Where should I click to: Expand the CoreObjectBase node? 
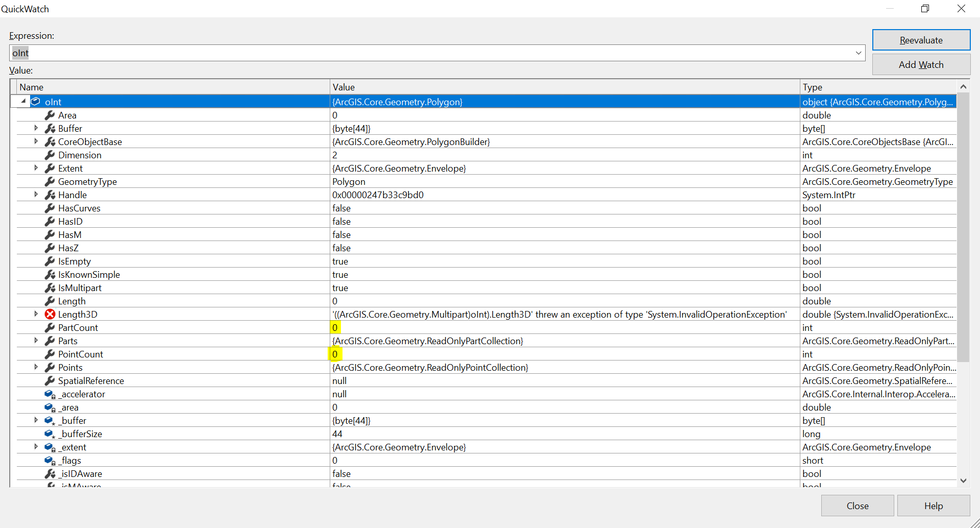tap(36, 141)
